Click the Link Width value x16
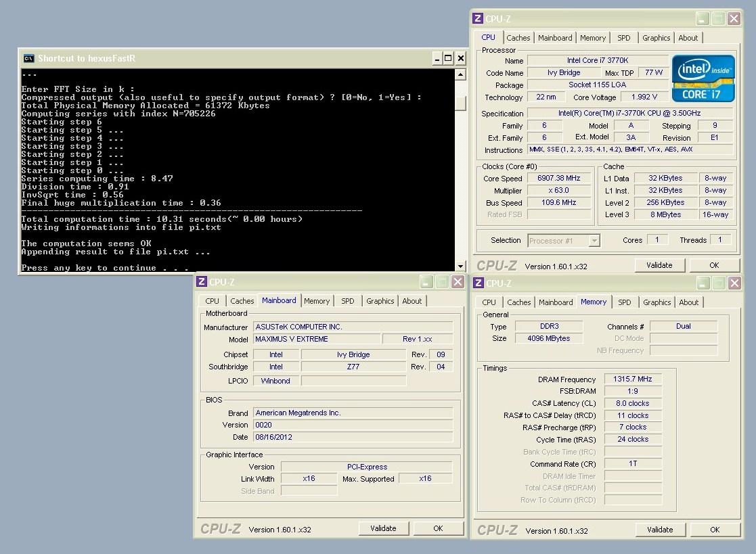This screenshot has height=554, width=756. pos(309,478)
